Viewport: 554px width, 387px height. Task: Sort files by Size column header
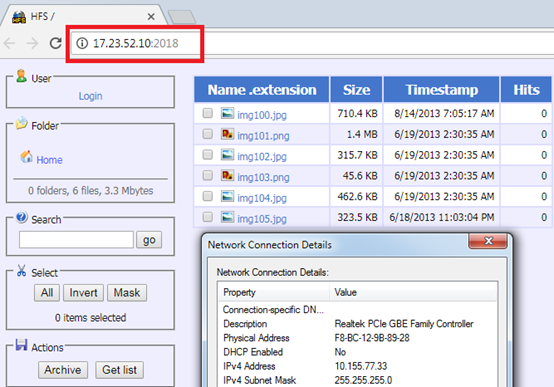coord(356,90)
